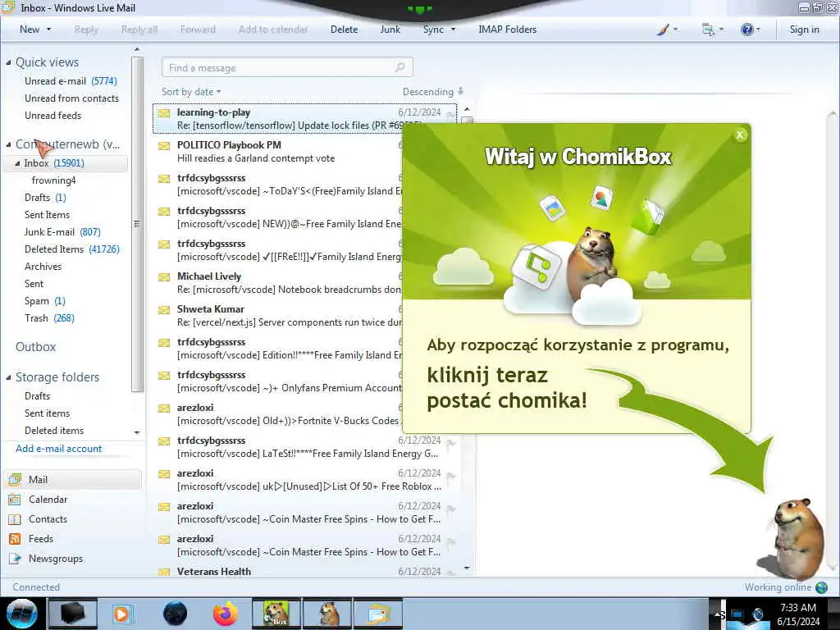
Task: Click the ChomikBox taskbar button labeled Box
Action: 276,614
